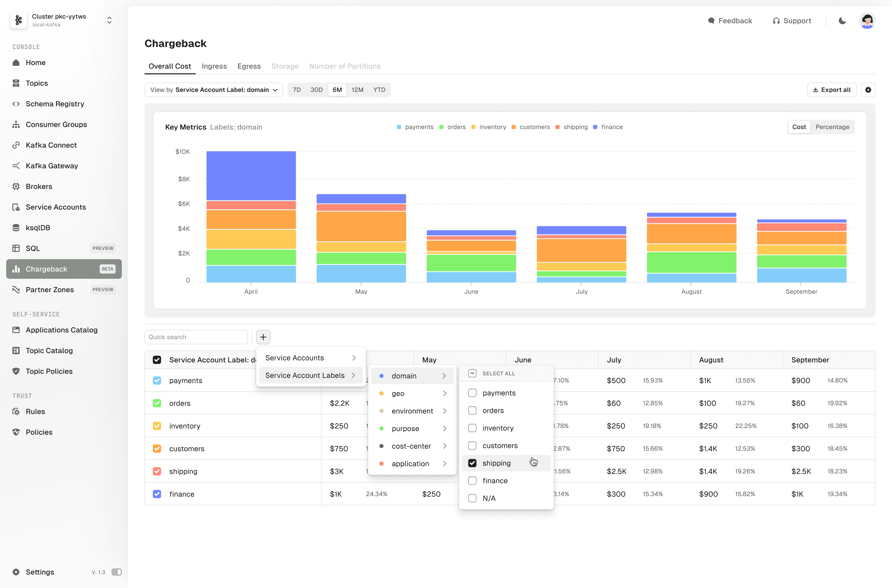Open user avatar profile menu
This screenshot has height=588, width=892.
[867, 21]
